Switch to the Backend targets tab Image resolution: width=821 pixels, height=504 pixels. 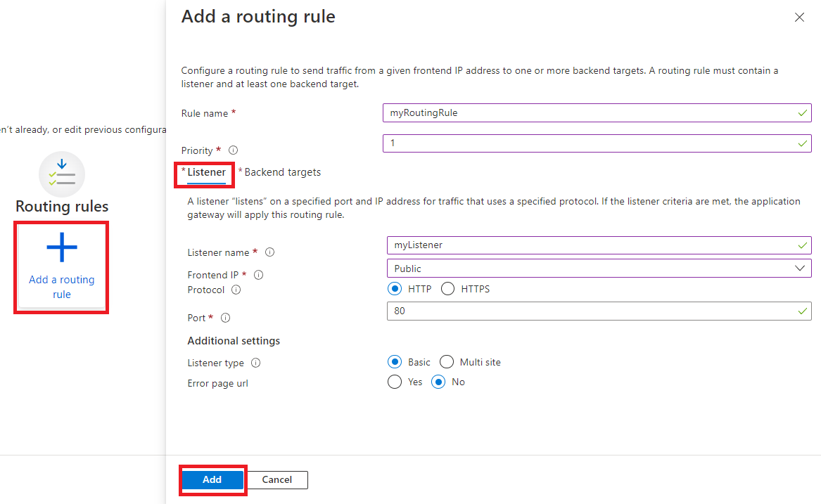pos(279,172)
